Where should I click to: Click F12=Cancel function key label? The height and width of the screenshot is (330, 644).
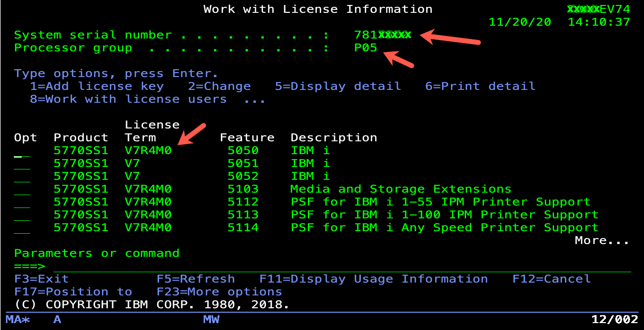(552, 279)
